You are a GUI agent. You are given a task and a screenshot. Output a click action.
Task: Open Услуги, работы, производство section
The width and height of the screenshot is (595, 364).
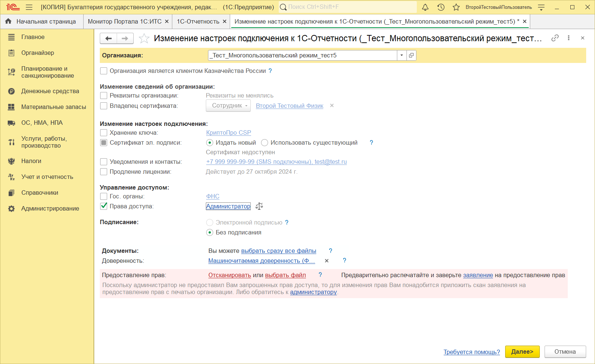[x=47, y=142]
